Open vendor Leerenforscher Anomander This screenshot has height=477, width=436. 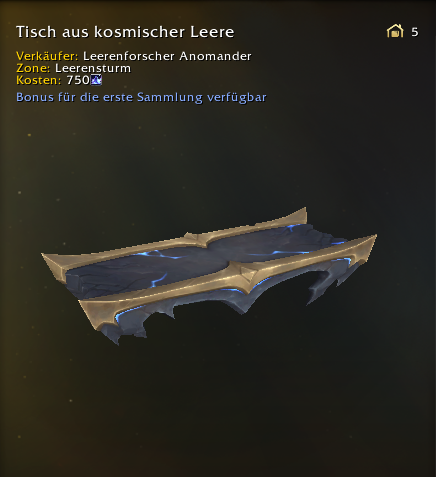[167, 56]
